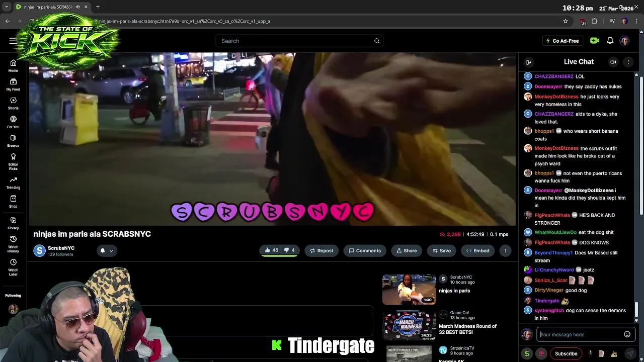Click the PigPeachWhale DOG KNOWS username
This screenshot has width=644, height=362.
click(x=552, y=242)
